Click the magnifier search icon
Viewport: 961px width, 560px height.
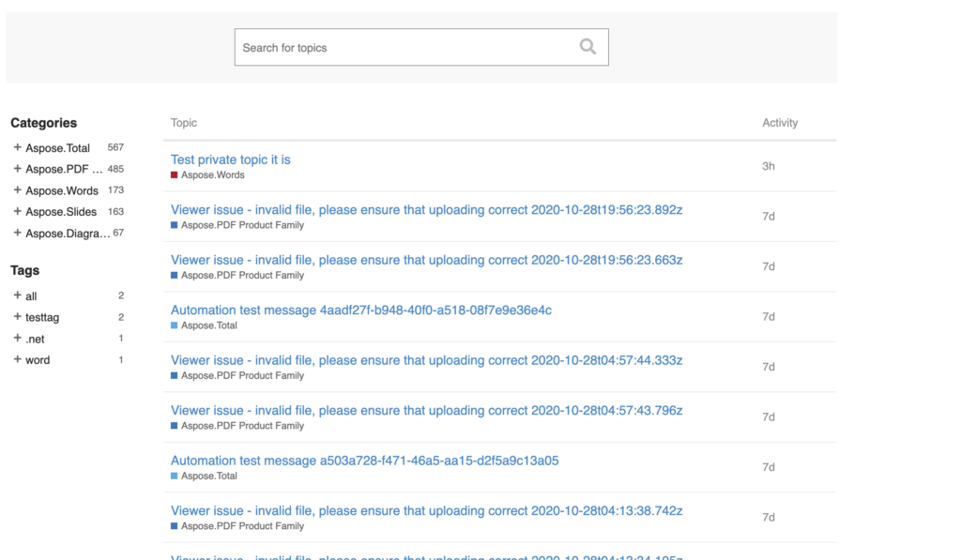coord(587,47)
